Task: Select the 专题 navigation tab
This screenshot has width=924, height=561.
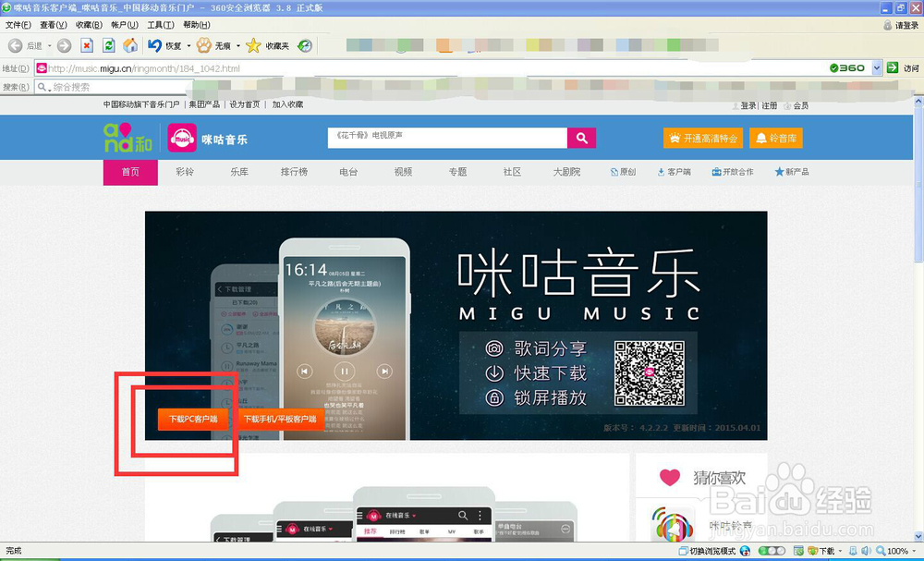Action: point(458,172)
